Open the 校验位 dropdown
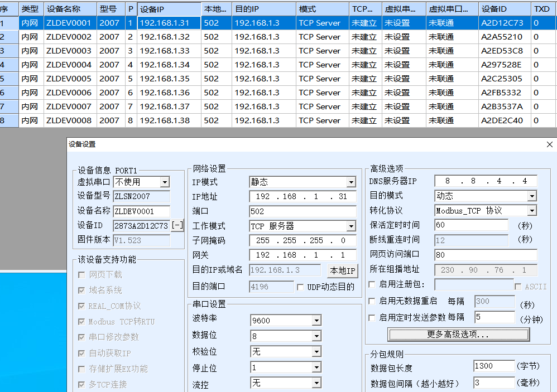Screen dimensions: 557x392 click(x=316, y=352)
